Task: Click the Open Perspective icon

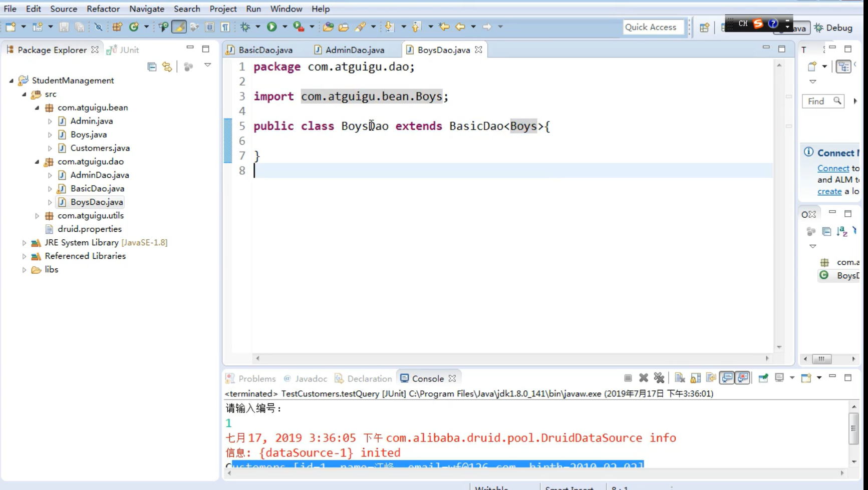Action: click(704, 28)
